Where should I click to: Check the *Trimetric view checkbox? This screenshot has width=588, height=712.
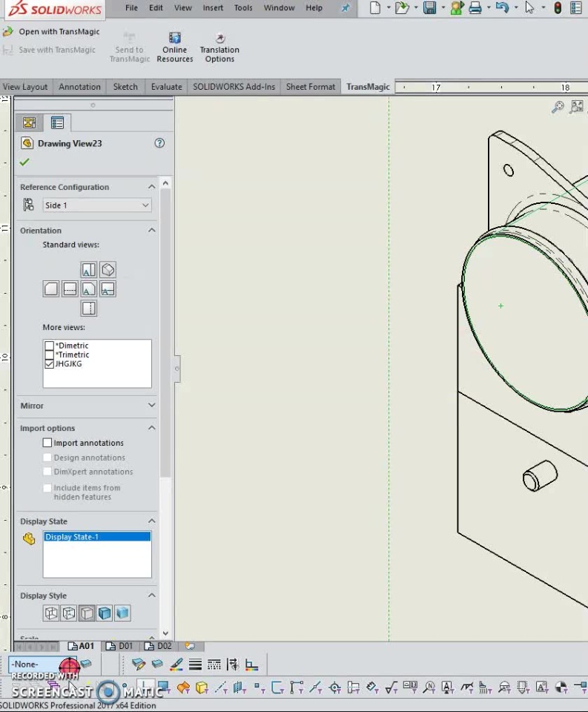(x=50, y=355)
